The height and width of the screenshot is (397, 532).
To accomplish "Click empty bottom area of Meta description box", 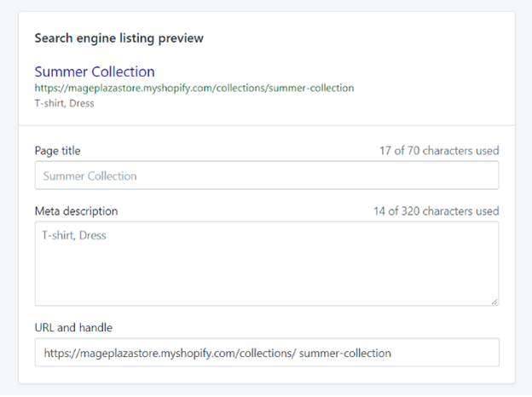I will (x=267, y=281).
